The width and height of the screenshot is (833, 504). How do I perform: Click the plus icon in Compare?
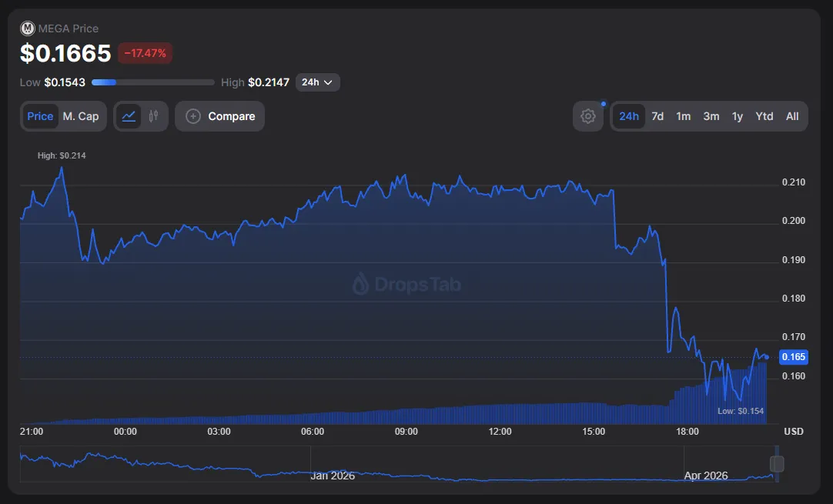pyautogui.click(x=193, y=116)
